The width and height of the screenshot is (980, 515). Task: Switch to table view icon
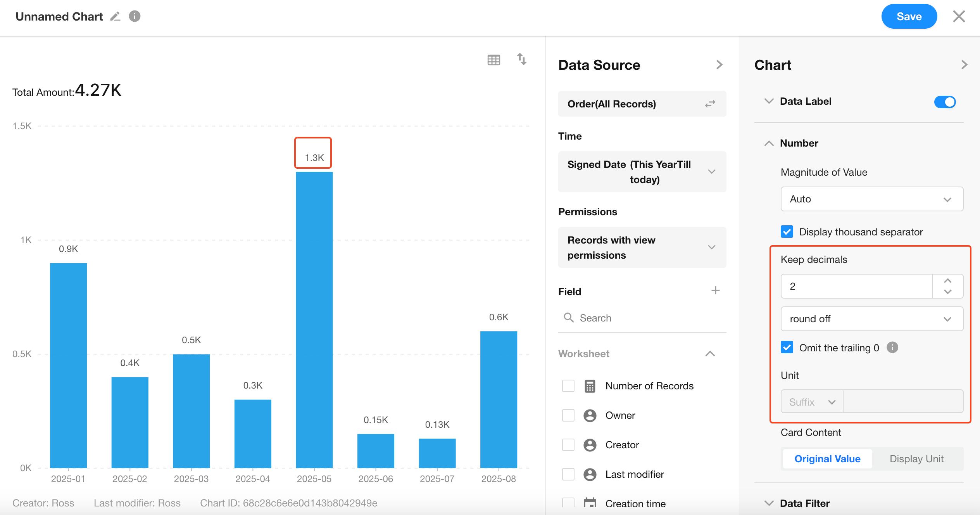(493, 60)
